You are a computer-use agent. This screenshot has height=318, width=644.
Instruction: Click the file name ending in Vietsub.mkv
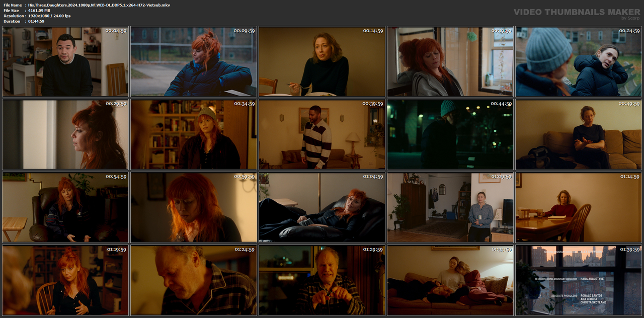coord(99,5)
